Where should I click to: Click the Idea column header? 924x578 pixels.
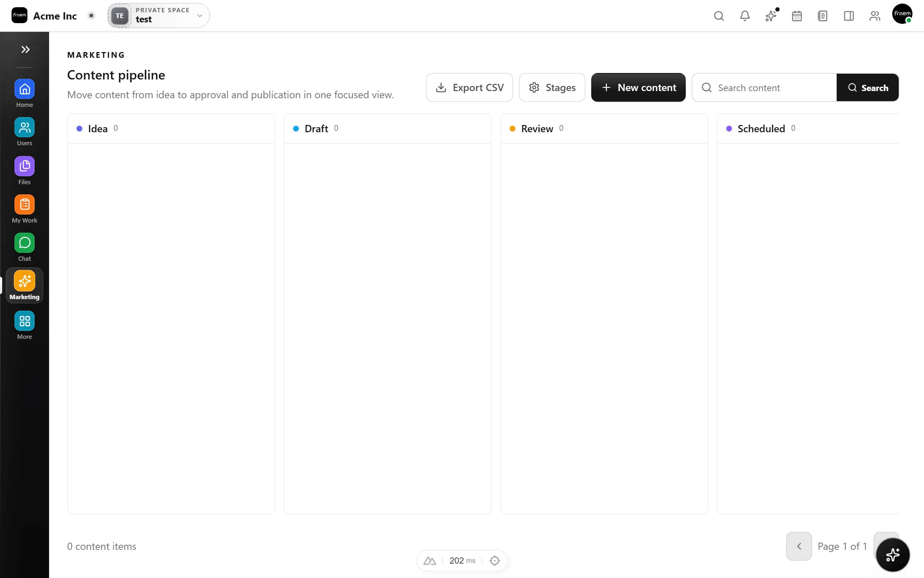171,129
